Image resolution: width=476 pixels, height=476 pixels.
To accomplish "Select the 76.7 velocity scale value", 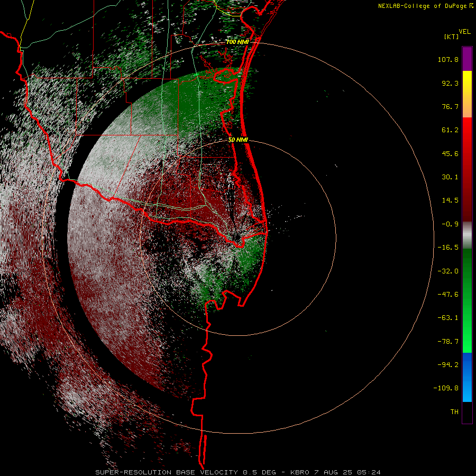I will pyautogui.click(x=450, y=106).
